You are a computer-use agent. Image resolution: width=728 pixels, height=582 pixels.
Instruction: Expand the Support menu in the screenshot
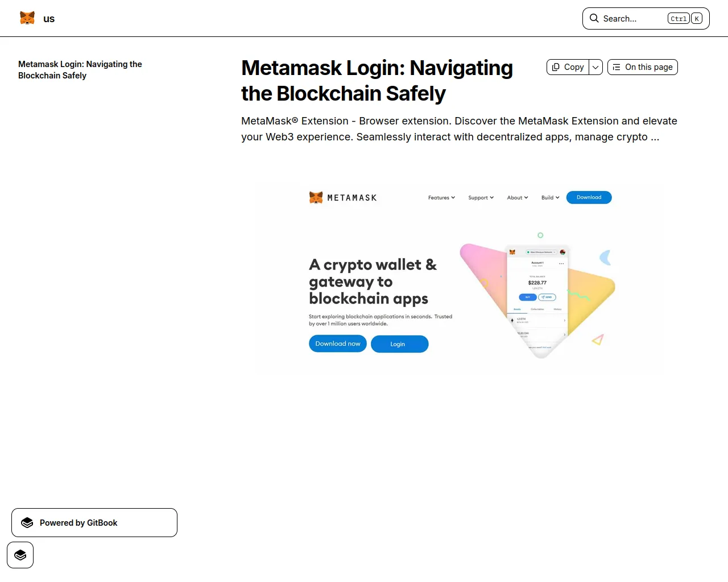481,198
